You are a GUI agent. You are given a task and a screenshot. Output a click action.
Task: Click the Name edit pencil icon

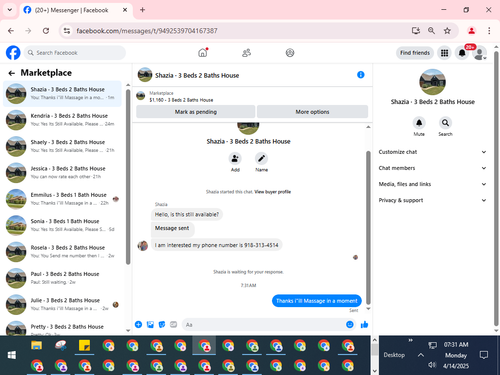pos(261,158)
